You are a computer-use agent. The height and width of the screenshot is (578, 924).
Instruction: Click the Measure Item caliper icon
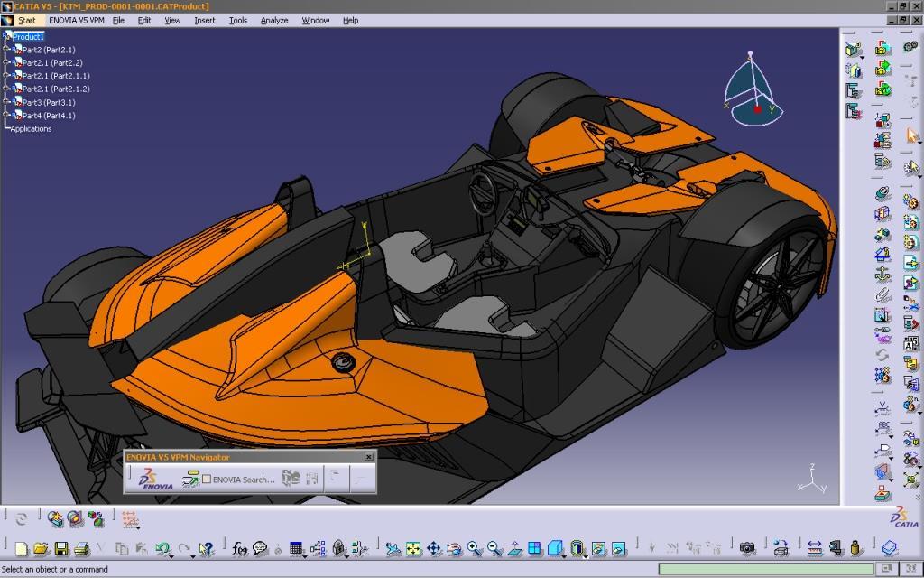coord(835,549)
